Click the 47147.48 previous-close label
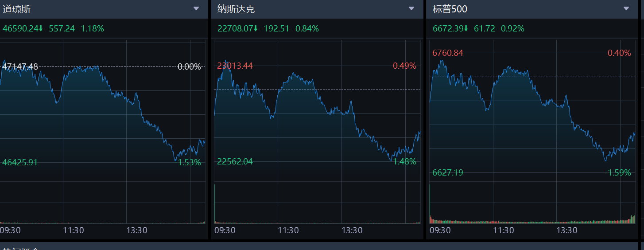 point(20,66)
